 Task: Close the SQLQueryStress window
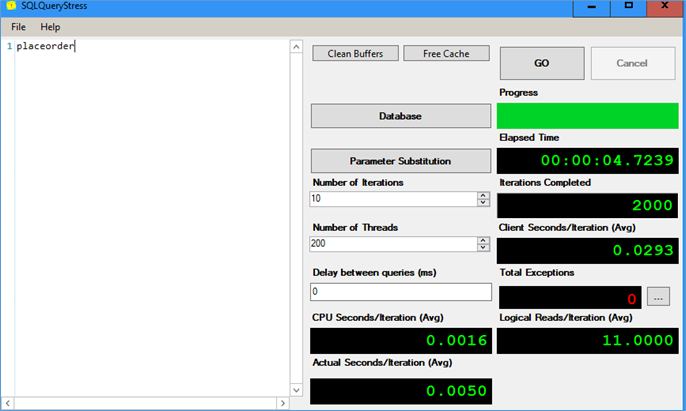[665, 7]
